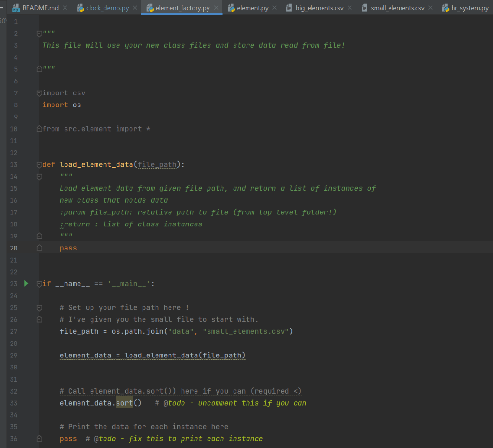Viewport: 493px width, 448px height.
Task: Close the element_factory.py tab
Action: pos(216,8)
